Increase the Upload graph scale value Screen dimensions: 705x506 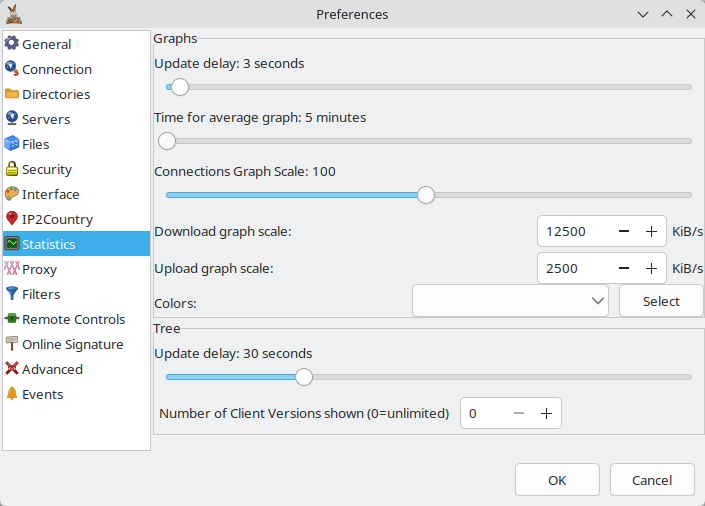coord(651,269)
